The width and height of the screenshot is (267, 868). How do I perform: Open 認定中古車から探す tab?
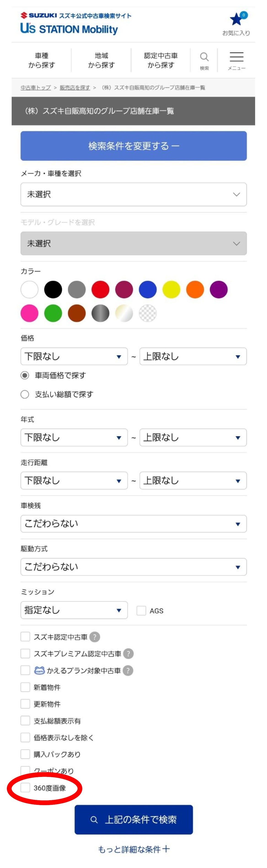tap(161, 60)
